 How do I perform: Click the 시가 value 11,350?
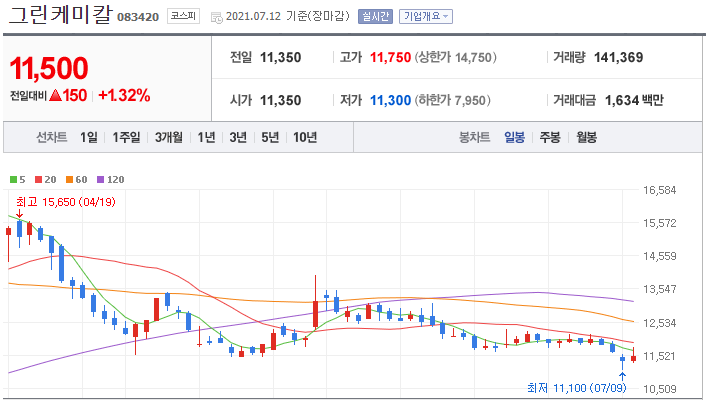point(281,100)
